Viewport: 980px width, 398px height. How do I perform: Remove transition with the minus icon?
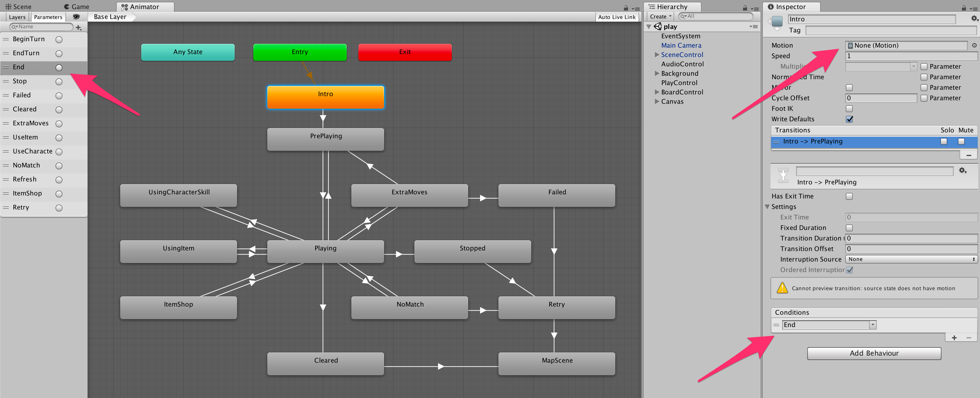pos(969,155)
